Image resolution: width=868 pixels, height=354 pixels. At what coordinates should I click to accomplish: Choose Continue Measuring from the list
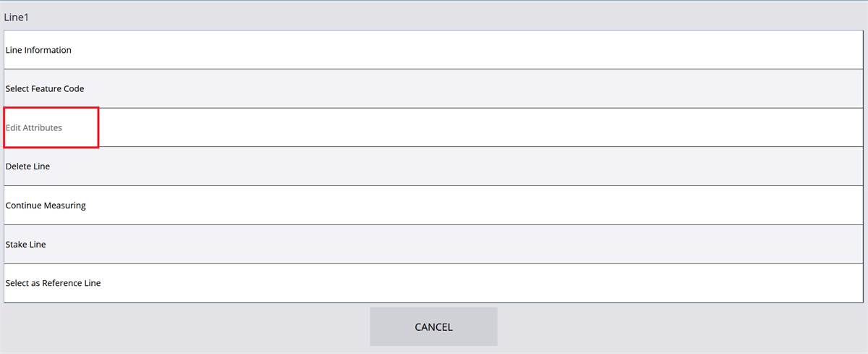(x=433, y=206)
